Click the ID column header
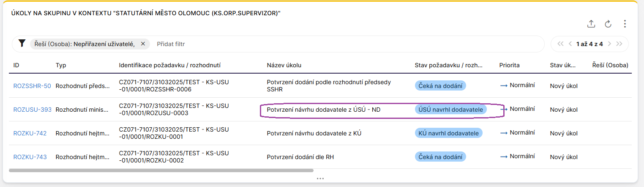Image resolution: width=644 pixels, height=187 pixels. [x=16, y=65]
